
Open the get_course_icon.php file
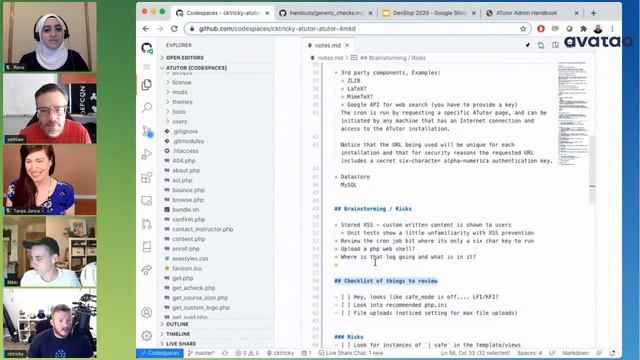(200, 298)
